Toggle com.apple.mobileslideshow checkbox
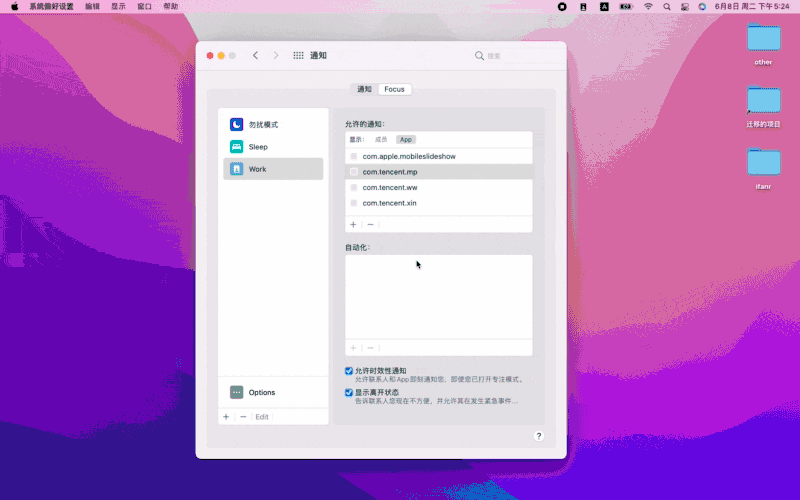The image size is (800, 500). [x=354, y=156]
